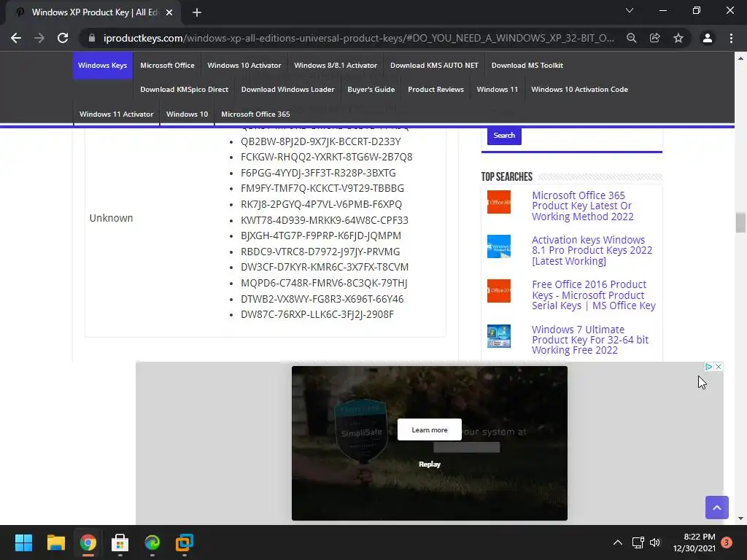
Task: Open Microsoft Office 365 Product Key link
Action: coord(583,206)
